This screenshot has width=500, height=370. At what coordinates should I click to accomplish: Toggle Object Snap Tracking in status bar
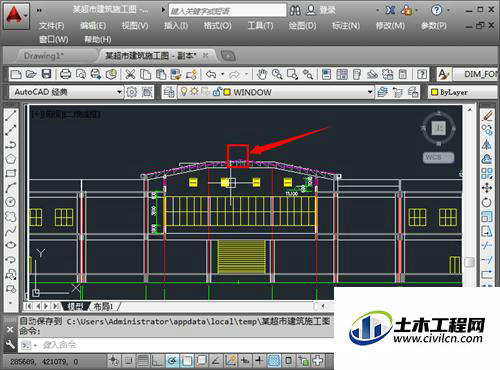point(216,361)
